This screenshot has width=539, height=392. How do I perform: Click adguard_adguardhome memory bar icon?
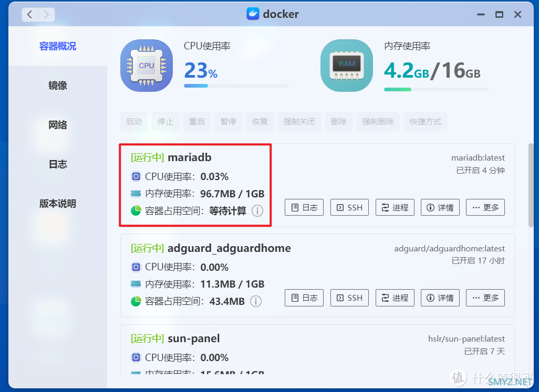click(136, 284)
